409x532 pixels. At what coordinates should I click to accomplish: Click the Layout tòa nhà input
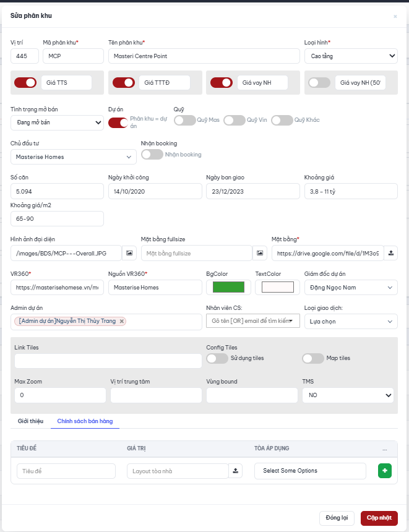point(178,471)
